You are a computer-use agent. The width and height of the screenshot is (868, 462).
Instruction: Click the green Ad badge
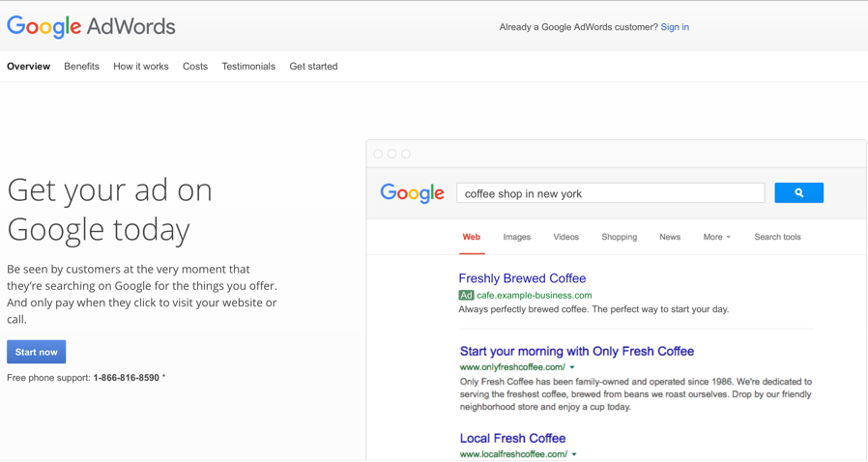pyautogui.click(x=466, y=296)
